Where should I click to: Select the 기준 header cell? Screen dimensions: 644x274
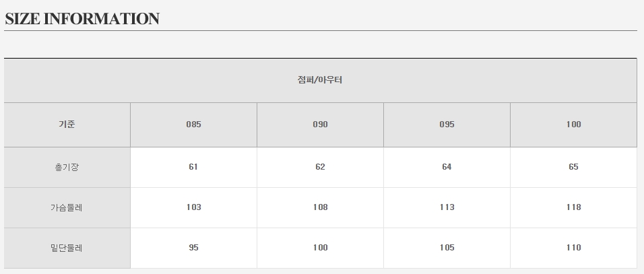67,125
